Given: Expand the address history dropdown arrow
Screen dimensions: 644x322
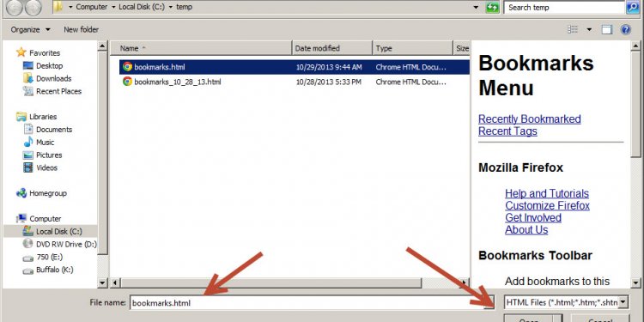Looking at the screenshot, I should [x=476, y=7].
